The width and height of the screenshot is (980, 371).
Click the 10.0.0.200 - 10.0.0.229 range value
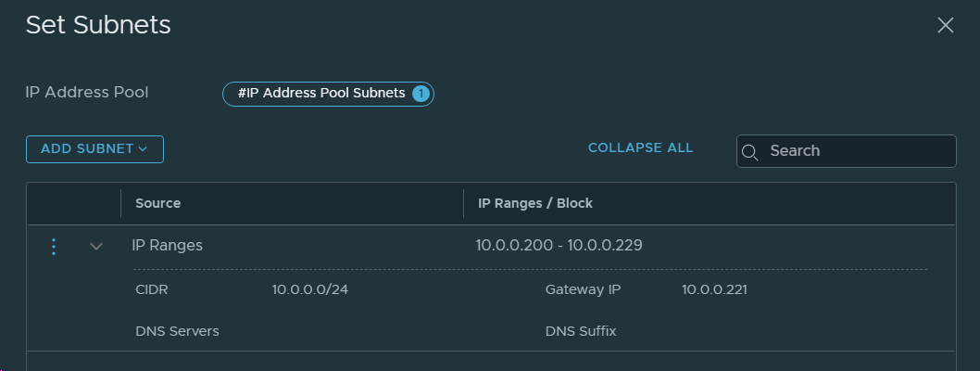pyautogui.click(x=559, y=246)
